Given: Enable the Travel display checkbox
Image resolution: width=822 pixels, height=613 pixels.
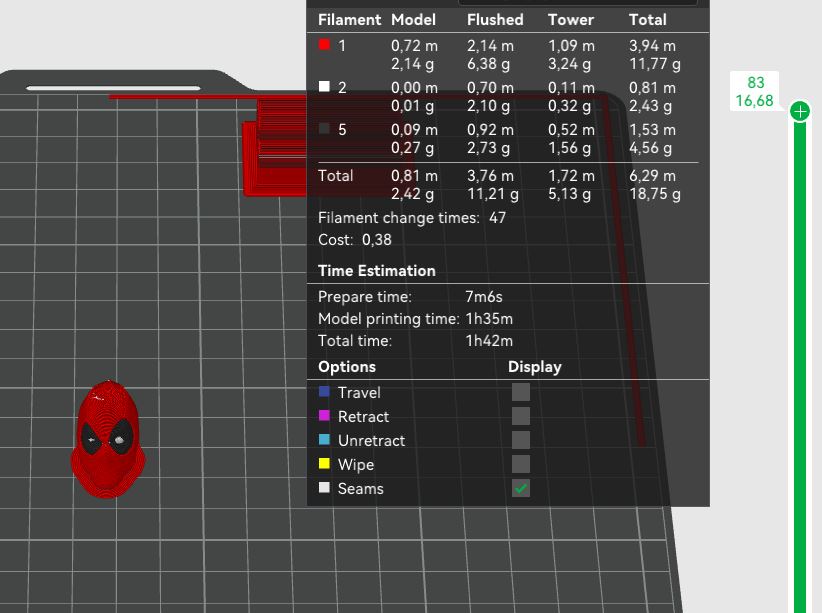Looking at the screenshot, I should pos(521,392).
